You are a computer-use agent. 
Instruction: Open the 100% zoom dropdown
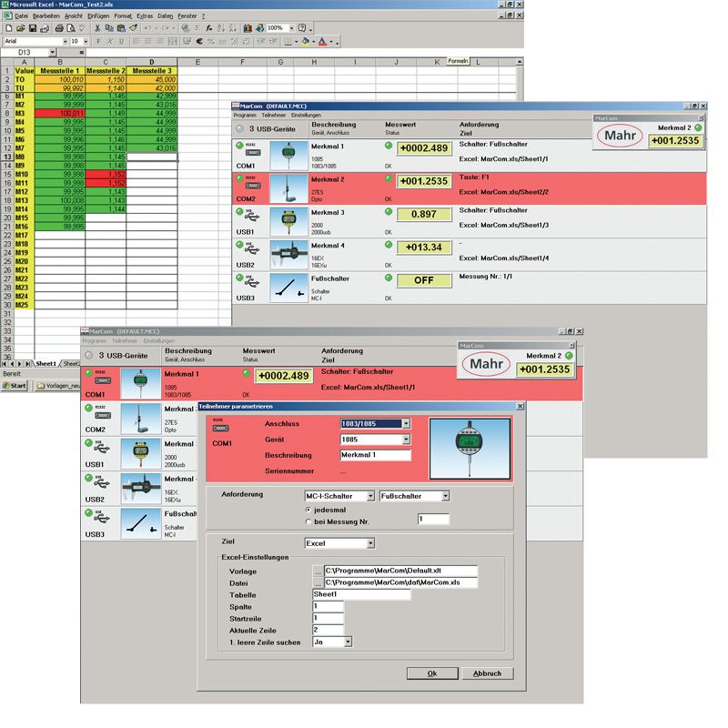click(x=291, y=28)
